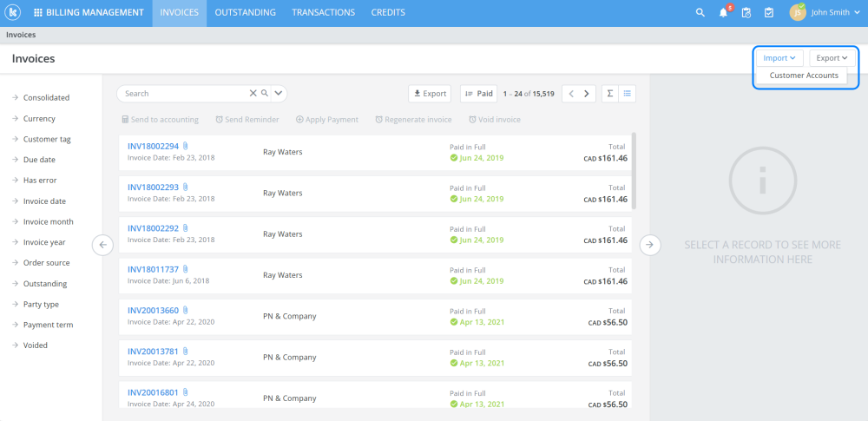Viewport: 868px width, 421px height.
Task: Open invoice INV20013660
Action: pyautogui.click(x=154, y=310)
